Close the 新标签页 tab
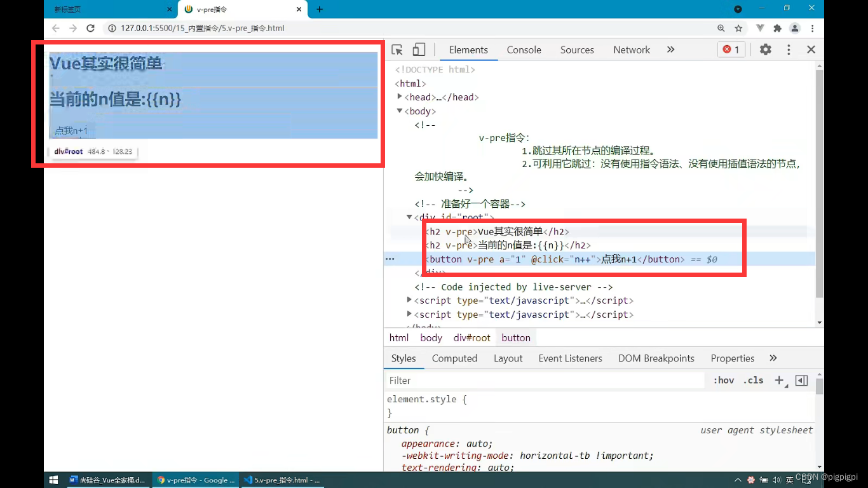The image size is (868, 488). click(x=169, y=10)
